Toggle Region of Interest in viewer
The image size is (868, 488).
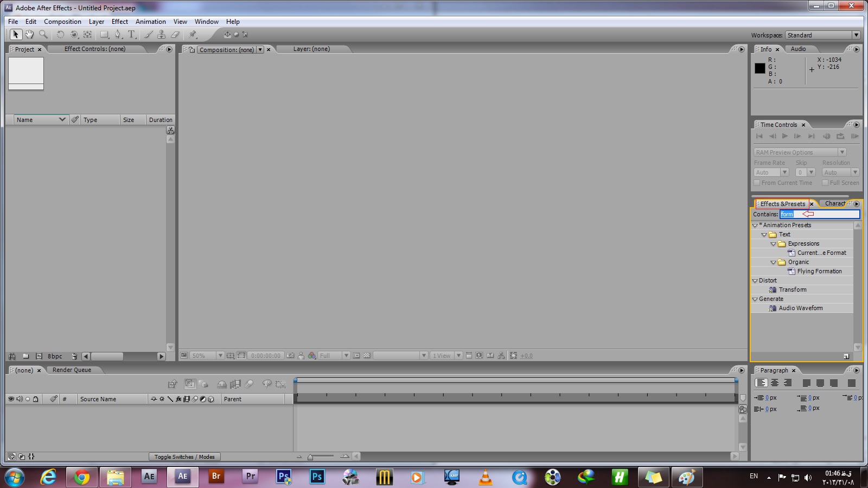click(356, 356)
